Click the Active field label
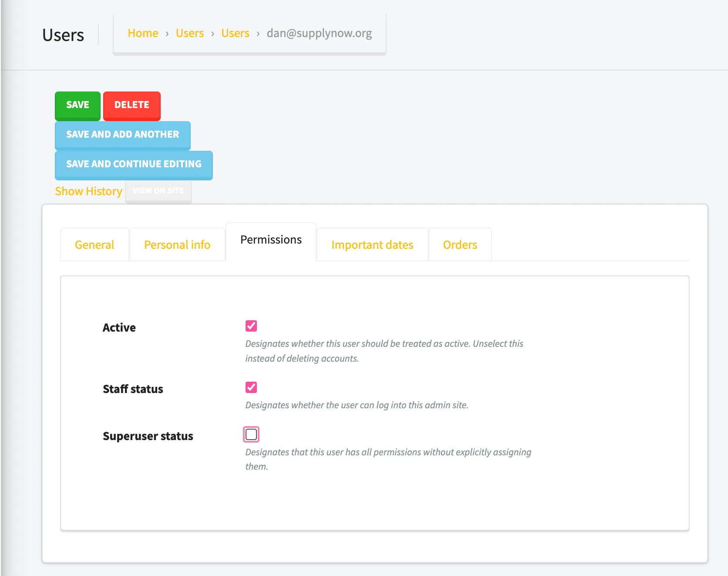Screen dimensions: 728x576 point(119,328)
